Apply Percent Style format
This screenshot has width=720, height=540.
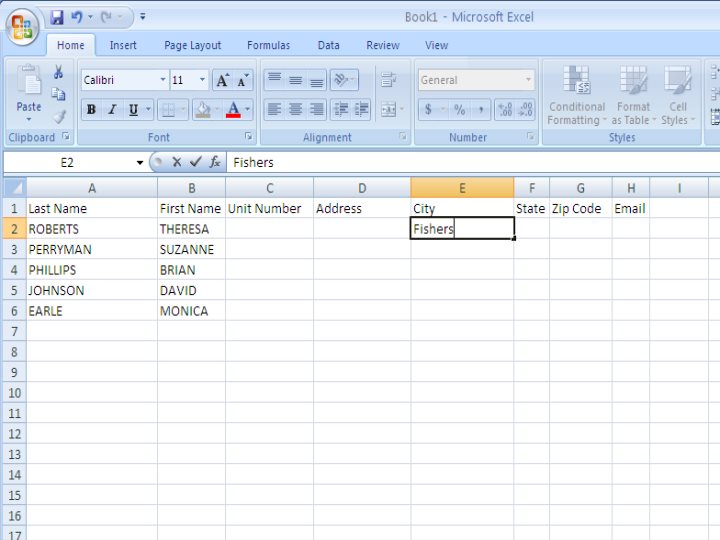460,109
